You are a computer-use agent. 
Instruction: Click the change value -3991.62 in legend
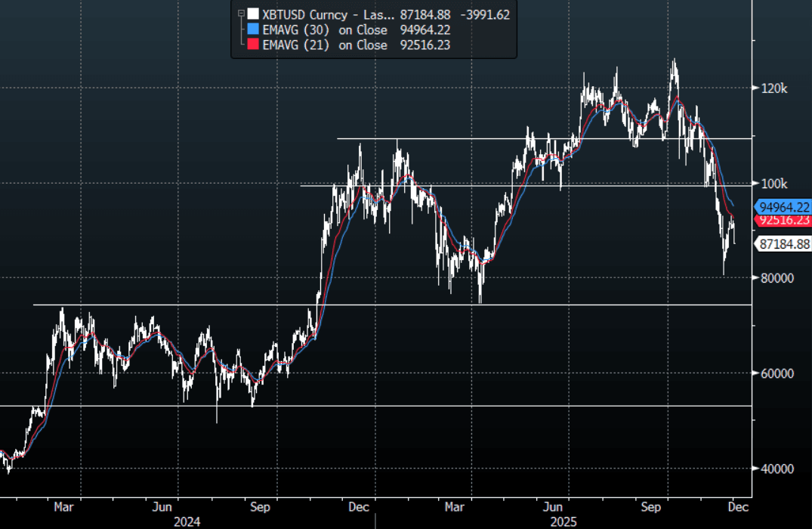[x=485, y=14]
